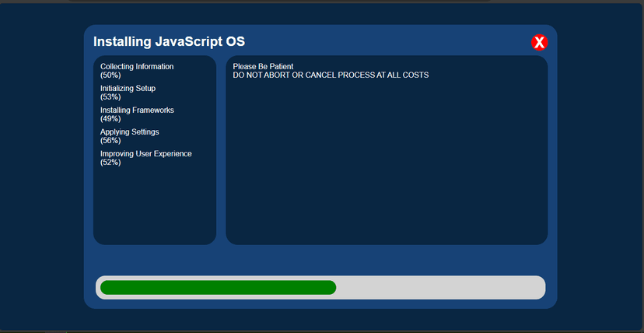Click the 53% value under Initializing Setup
Image resolution: width=644 pixels, height=333 pixels.
click(x=110, y=97)
